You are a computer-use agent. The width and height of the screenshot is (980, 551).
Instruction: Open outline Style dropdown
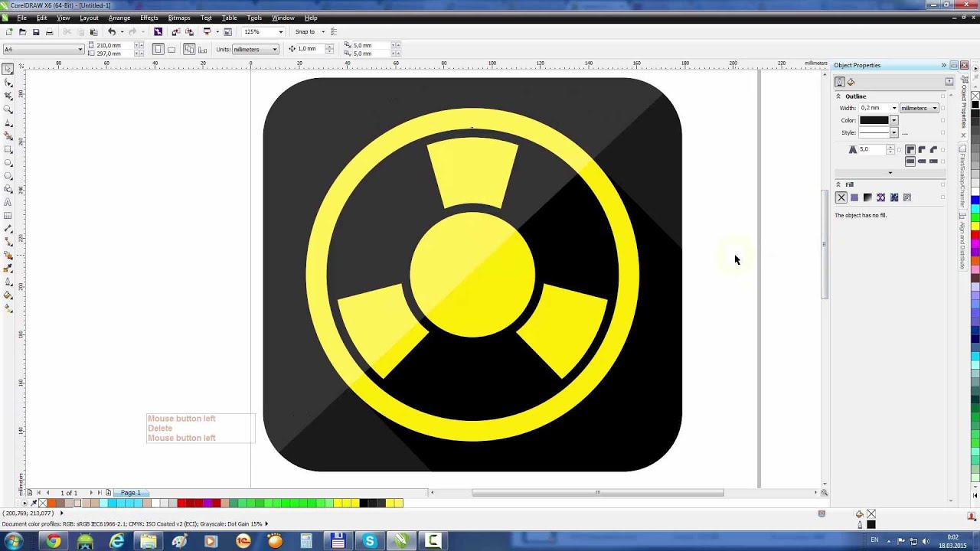[893, 132]
